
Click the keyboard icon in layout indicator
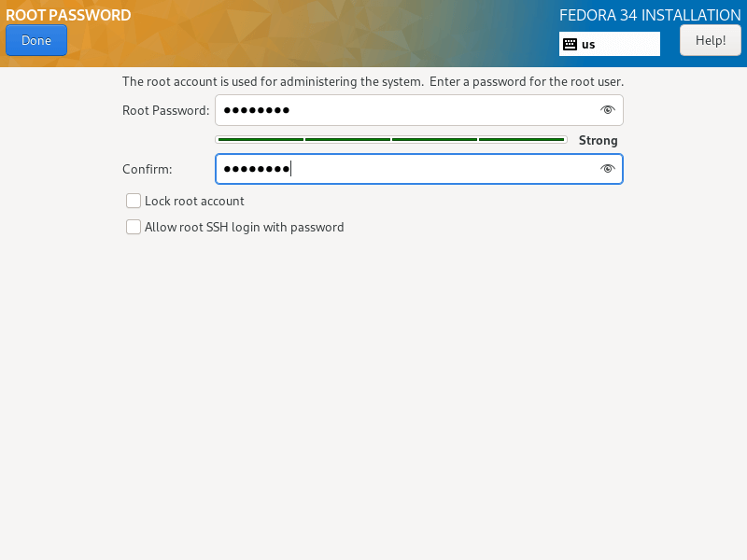point(570,44)
